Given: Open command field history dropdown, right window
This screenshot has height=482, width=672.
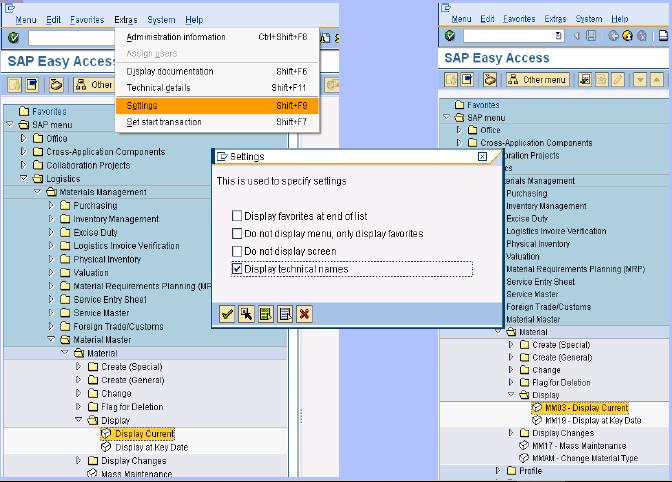Looking at the screenshot, I should point(558,36).
